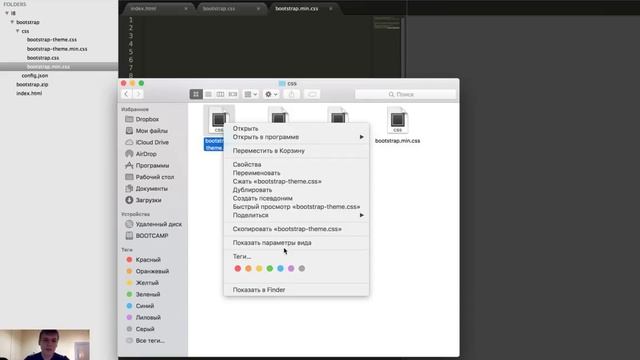This screenshot has height=360, width=640.
Task: Apply gray tag dot in context menu
Action: [302, 269]
